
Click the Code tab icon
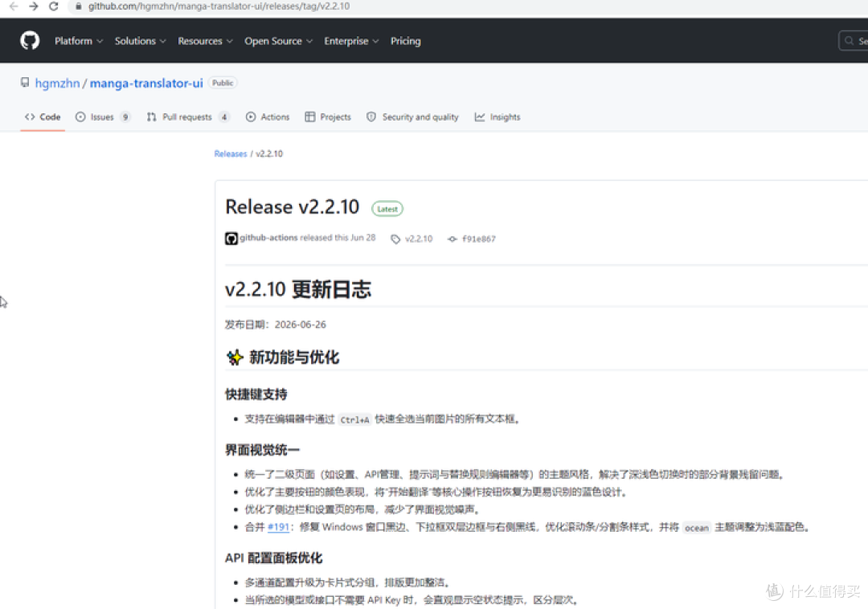click(x=30, y=116)
